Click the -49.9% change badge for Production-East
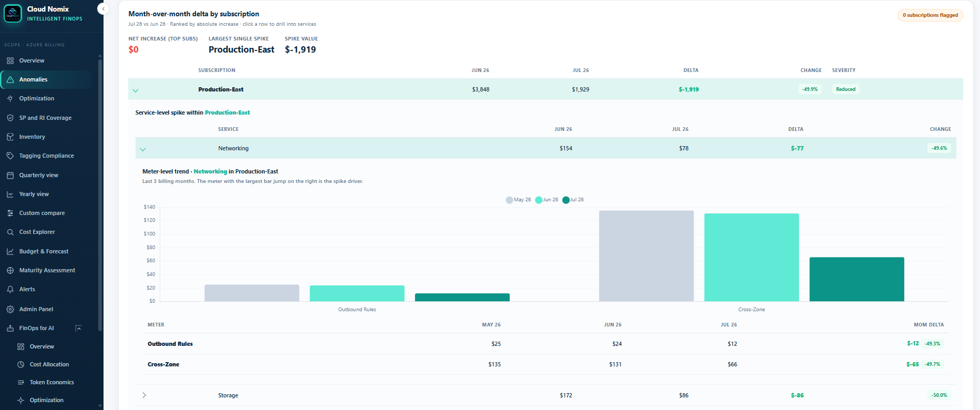 pyautogui.click(x=810, y=89)
